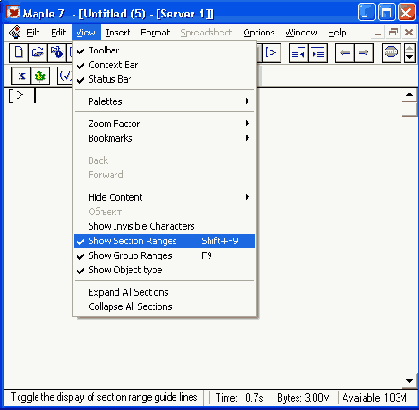
Task: Click in the worksheet input prompt line
Action: (35, 96)
